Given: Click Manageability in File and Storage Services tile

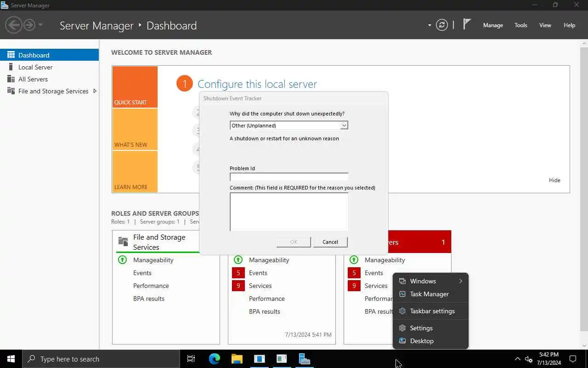Looking at the screenshot, I should click(x=153, y=260).
